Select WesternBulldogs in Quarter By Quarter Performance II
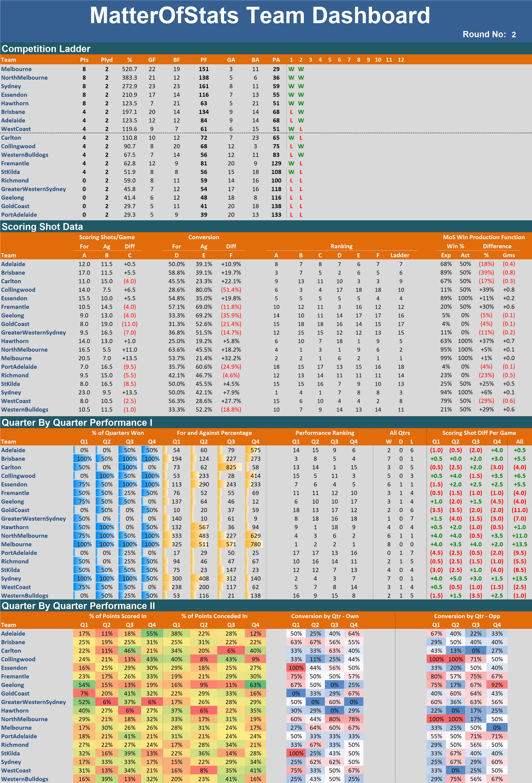Viewport: 532px width, 783px height. click(25, 779)
